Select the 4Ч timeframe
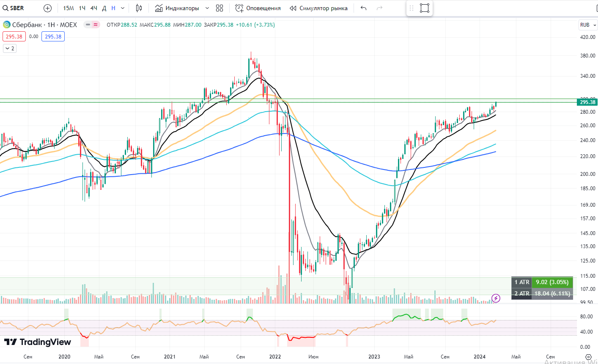 point(94,8)
